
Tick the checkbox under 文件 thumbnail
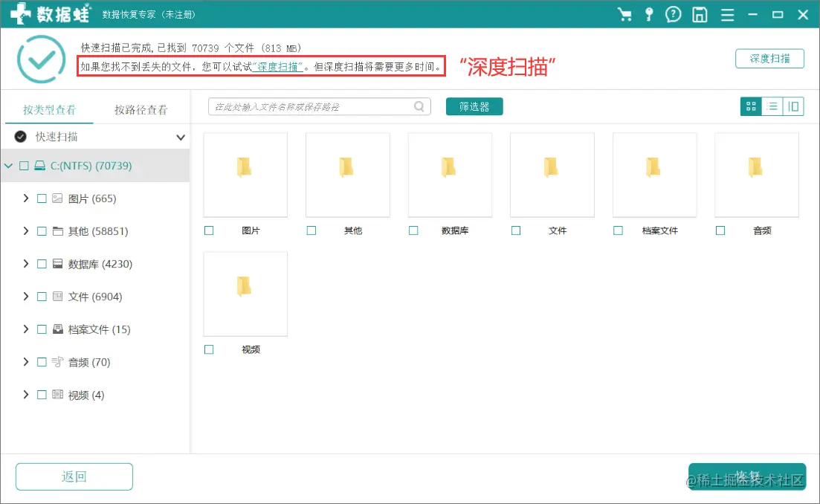[516, 230]
